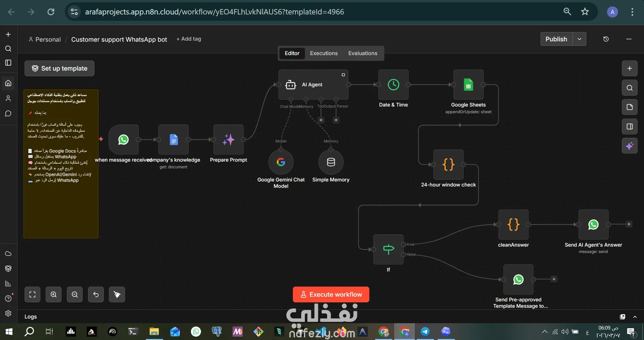Image resolution: width=644 pixels, height=340 pixels.
Task: Add node after Send AI Agent's Answer
Action: tap(629, 224)
